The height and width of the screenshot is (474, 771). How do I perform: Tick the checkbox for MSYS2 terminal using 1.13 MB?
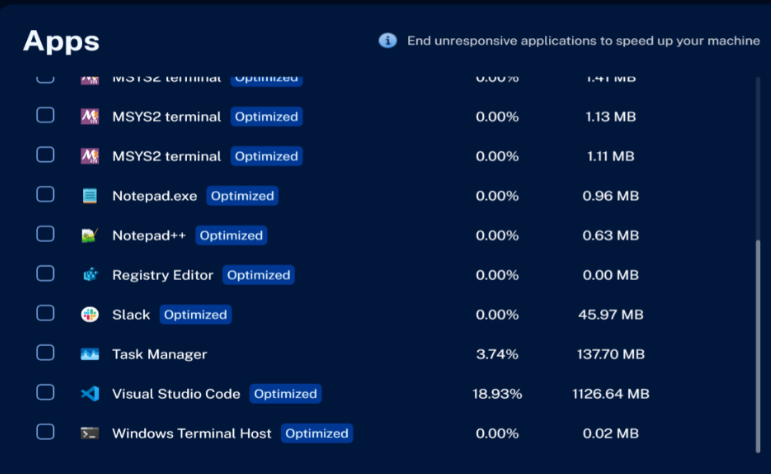click(x=45, y=115)
